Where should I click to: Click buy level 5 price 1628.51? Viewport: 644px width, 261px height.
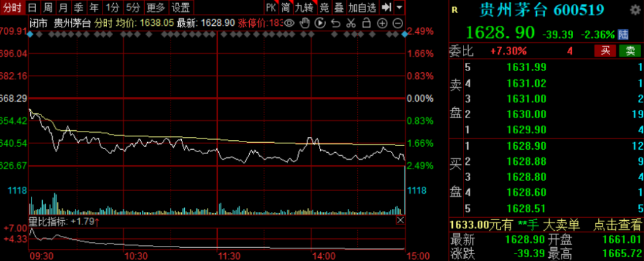coord(526,208)
